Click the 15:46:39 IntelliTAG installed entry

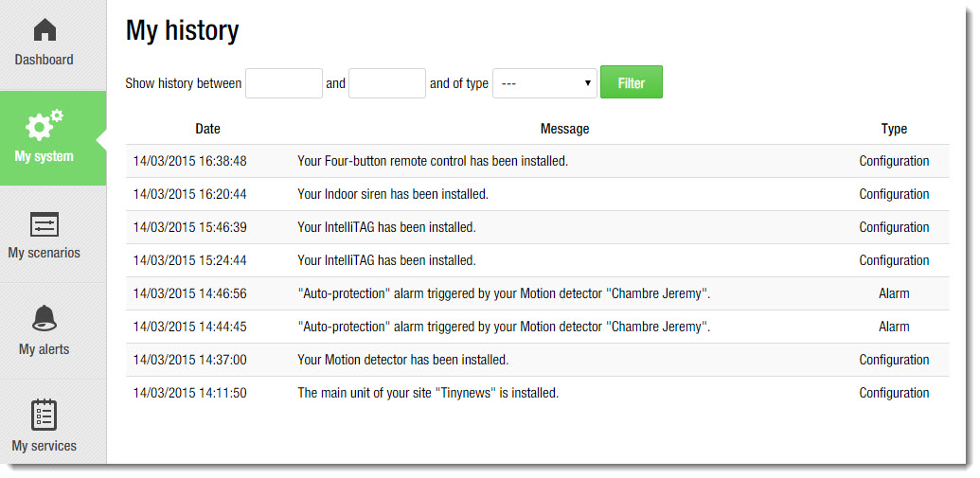(x=386, y=227)
